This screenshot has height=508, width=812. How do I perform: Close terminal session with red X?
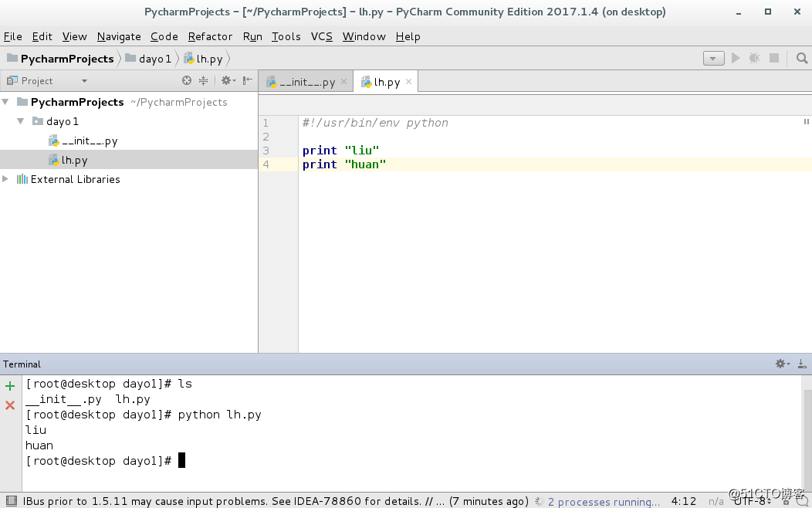(x=10, y=405)
